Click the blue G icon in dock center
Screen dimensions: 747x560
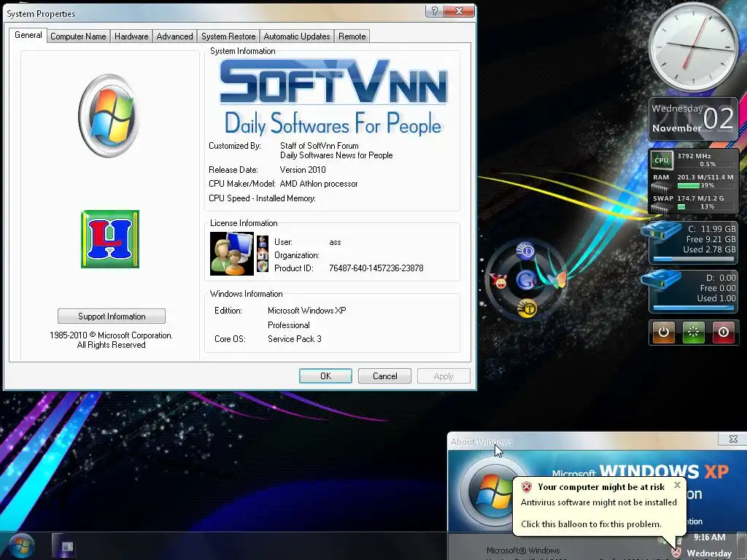(x=526, y=280)
